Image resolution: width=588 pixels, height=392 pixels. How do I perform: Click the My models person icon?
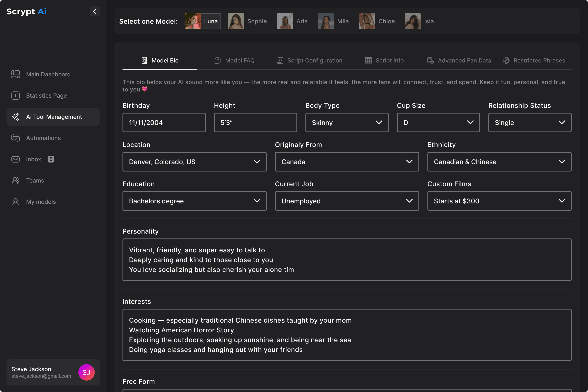[16, 202]
